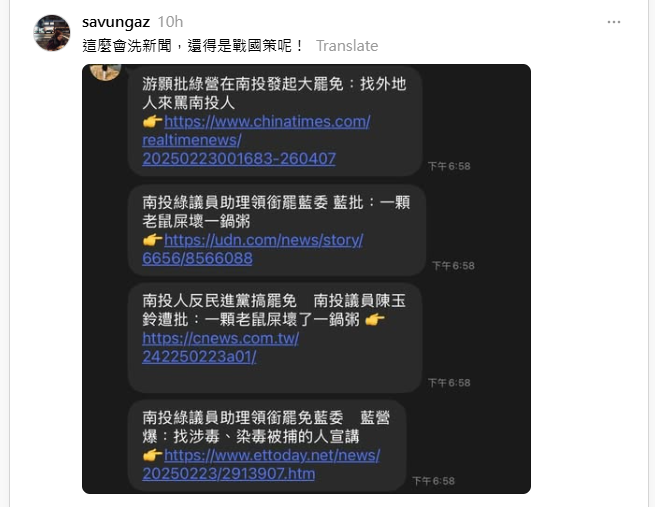Image resolution: width=655 pixels, height=507 pixels.
Task: Select the message bubble about 游顥 headline
Action: (x=274, y=121)
